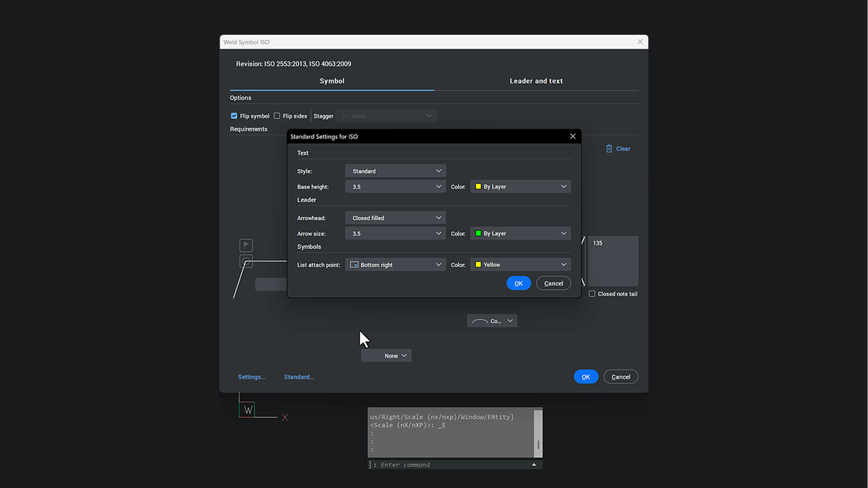
Task: Enable the Flip sides checkbox
Action: [277, 116]
